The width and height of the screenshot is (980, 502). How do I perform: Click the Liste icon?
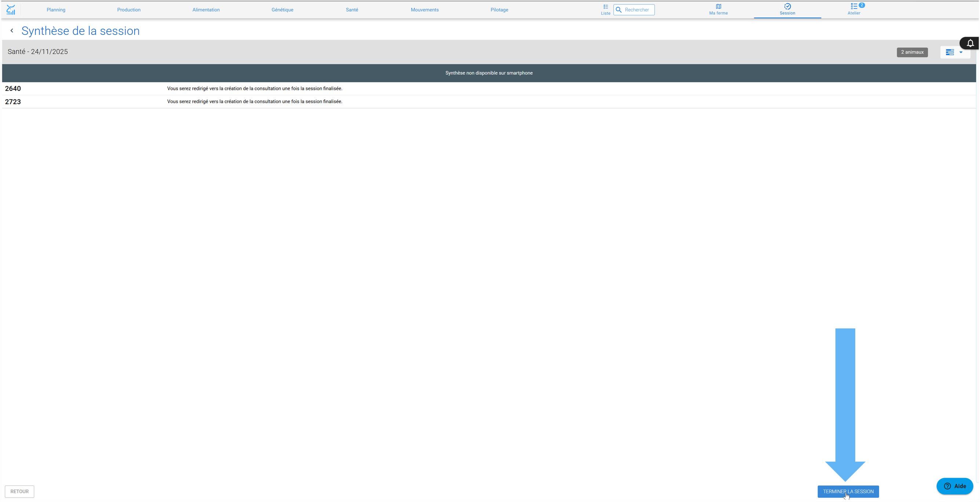[x=606, y=10]
